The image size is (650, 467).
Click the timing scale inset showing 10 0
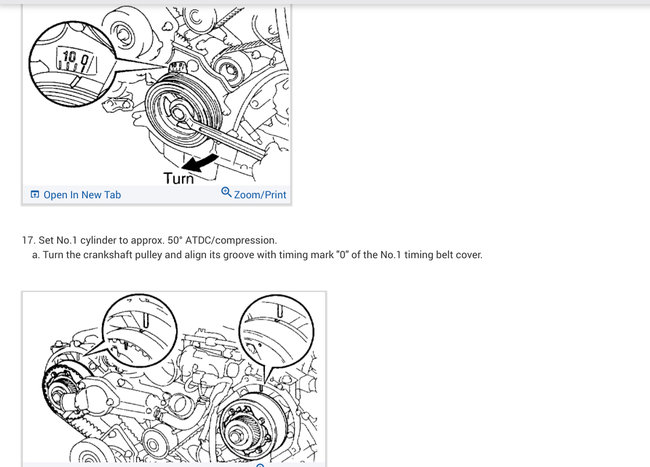pos(72,65)
